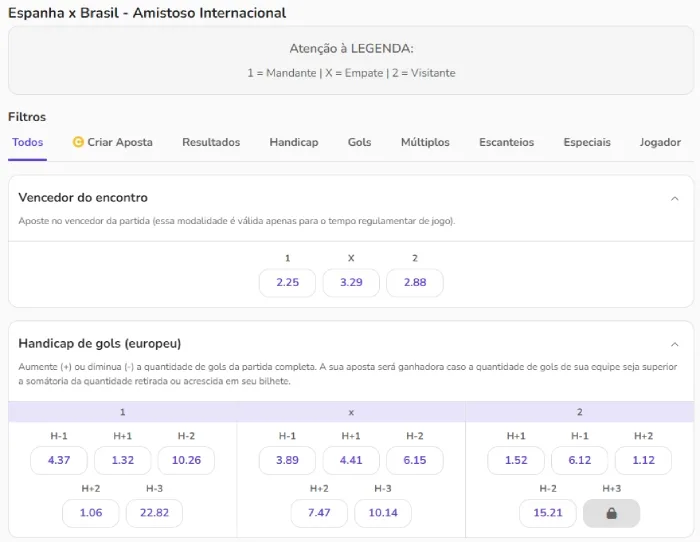Open the Criar Aposta tab
This screenshot has width=700, height=542.
pyautogui.click(x=112, y=142)
